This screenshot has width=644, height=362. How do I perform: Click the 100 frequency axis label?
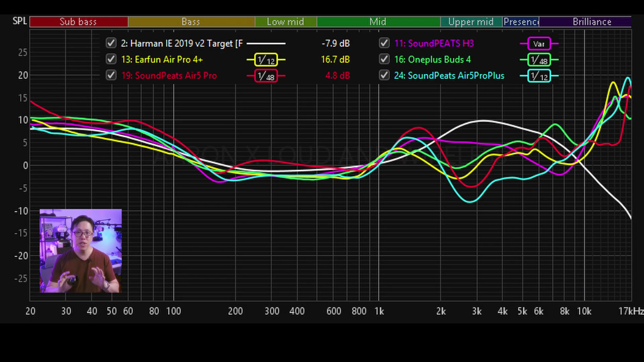174,311
